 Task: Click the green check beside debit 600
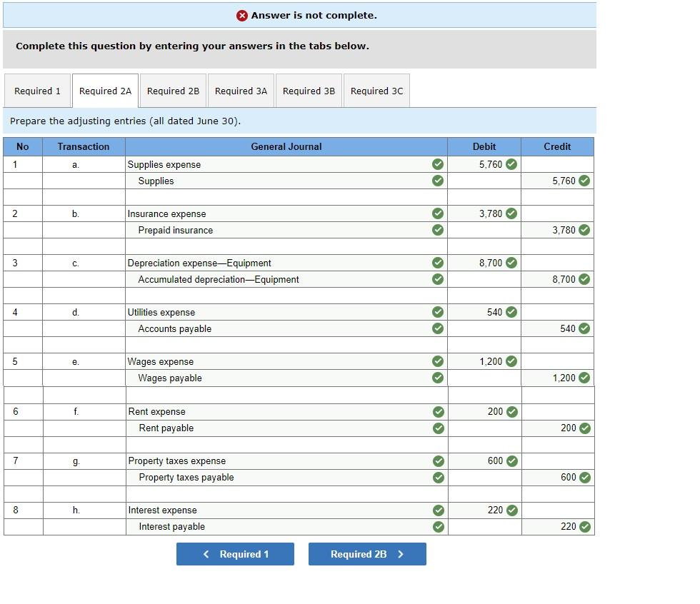pos(513,460)
